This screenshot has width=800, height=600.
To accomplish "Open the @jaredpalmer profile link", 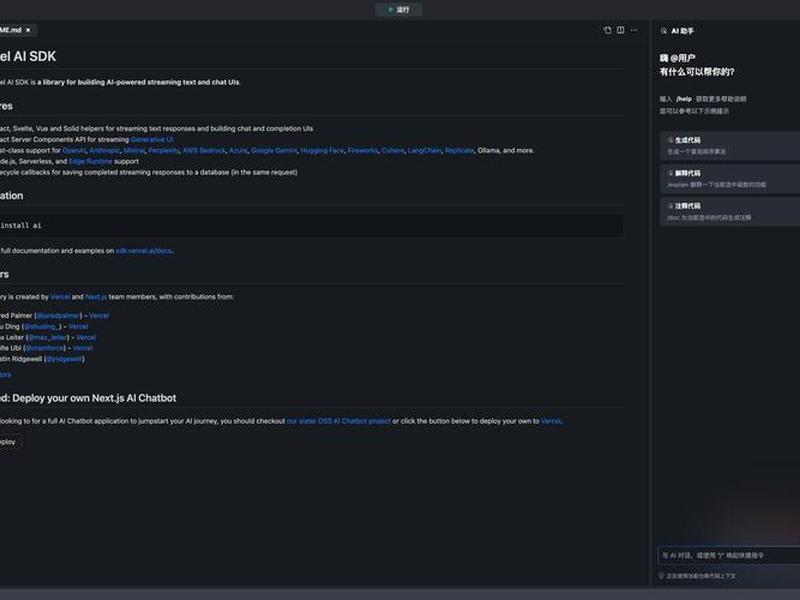I will coord(59,316).
